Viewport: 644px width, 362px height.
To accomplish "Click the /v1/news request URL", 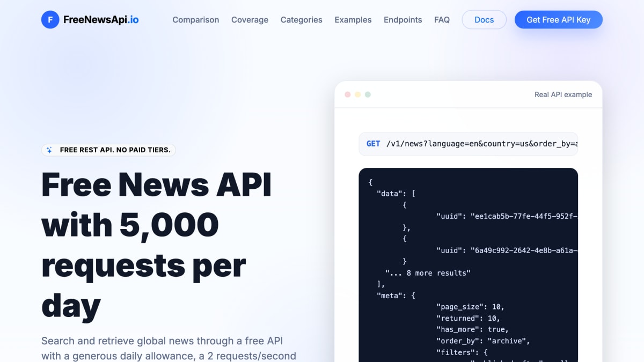I will click(482, 144).
